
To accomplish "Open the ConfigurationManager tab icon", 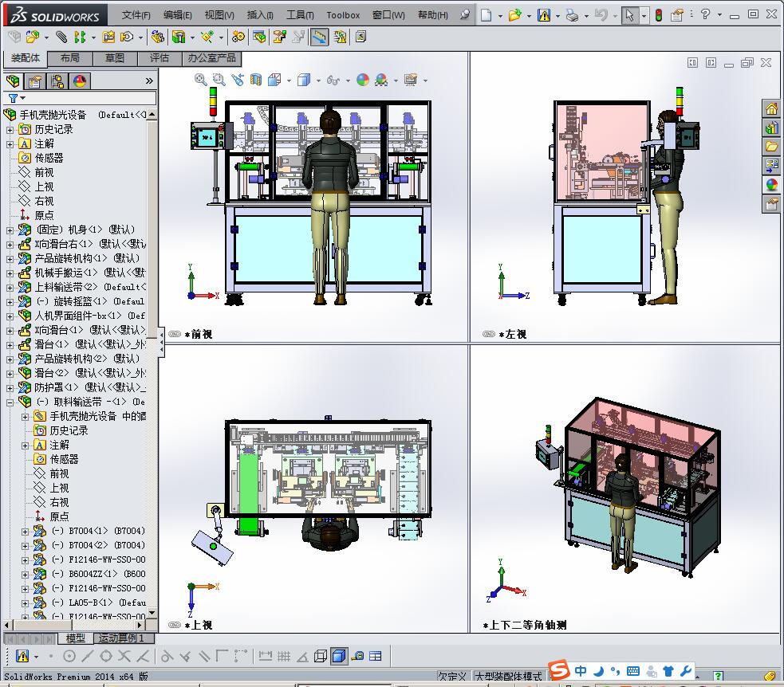I will pyautogui.click(x=57, y=81).
